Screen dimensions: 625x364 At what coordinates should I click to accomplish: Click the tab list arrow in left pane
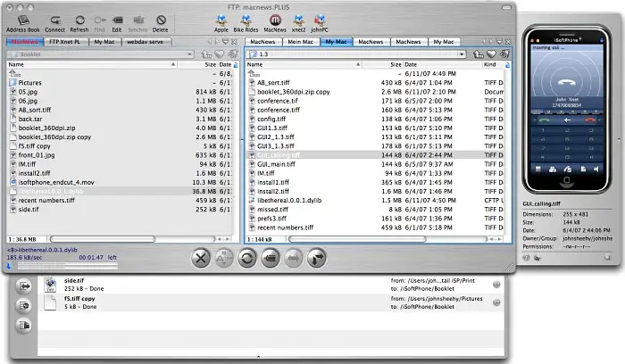point(225,41)
